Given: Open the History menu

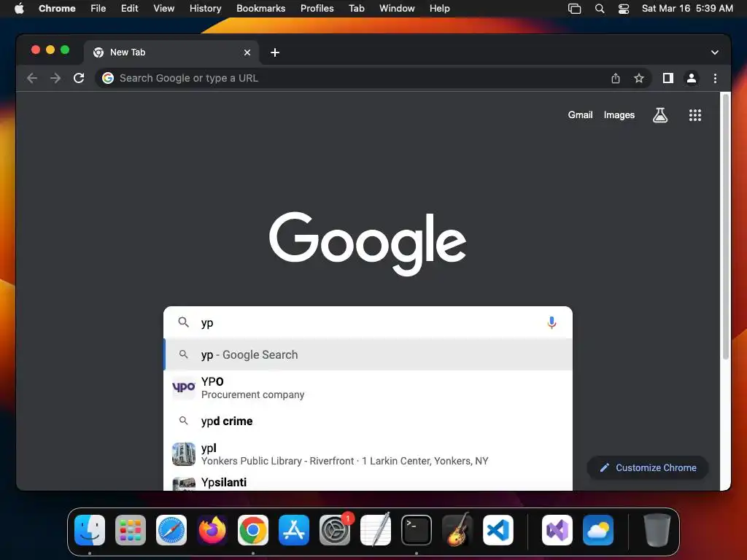Looking at the screenshot, I should pos(205,8).
